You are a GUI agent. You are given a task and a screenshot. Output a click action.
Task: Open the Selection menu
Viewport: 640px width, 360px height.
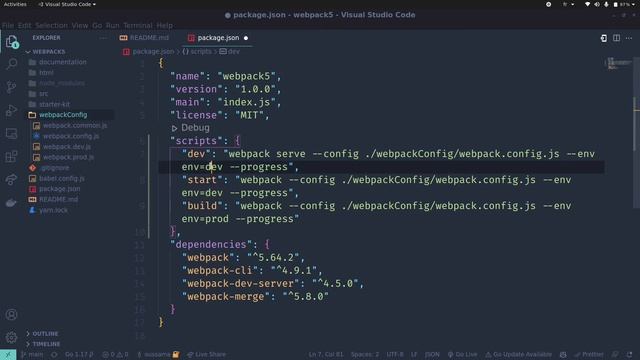(x=51, y=25)
